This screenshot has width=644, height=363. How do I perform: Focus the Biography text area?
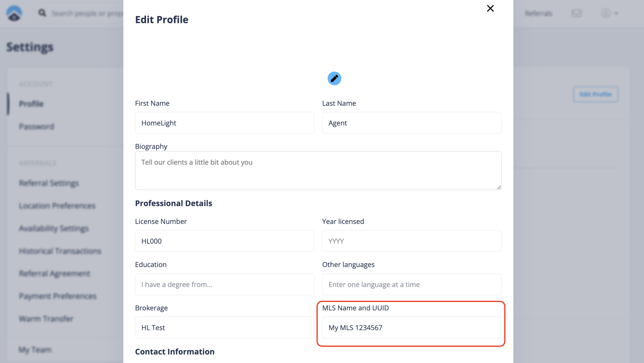tap(318, 171)
